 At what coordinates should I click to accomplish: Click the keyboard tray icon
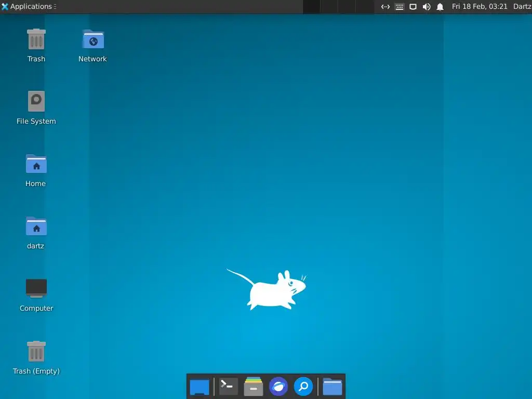400,6
